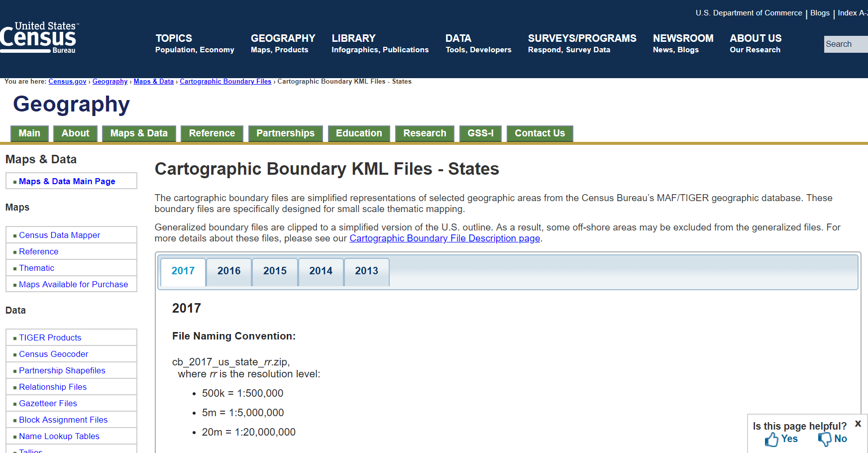Click the thumbs-up Yes icon

tap(771, 440)
